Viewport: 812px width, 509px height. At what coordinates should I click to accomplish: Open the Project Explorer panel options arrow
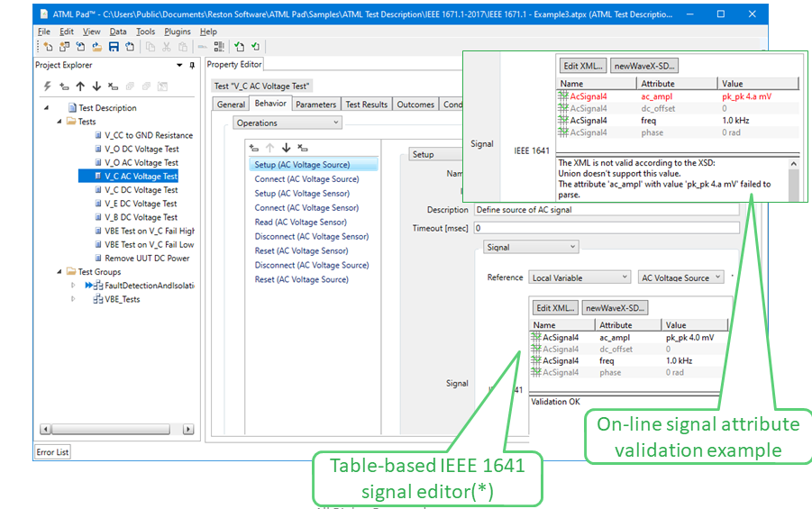pyautogui.click(x=179, y=65)
